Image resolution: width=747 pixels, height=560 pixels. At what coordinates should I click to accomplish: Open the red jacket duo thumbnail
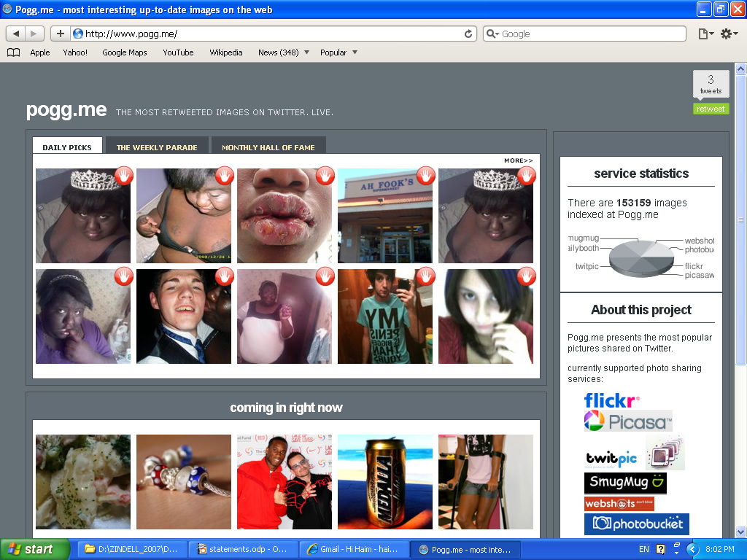click(285, 481)
